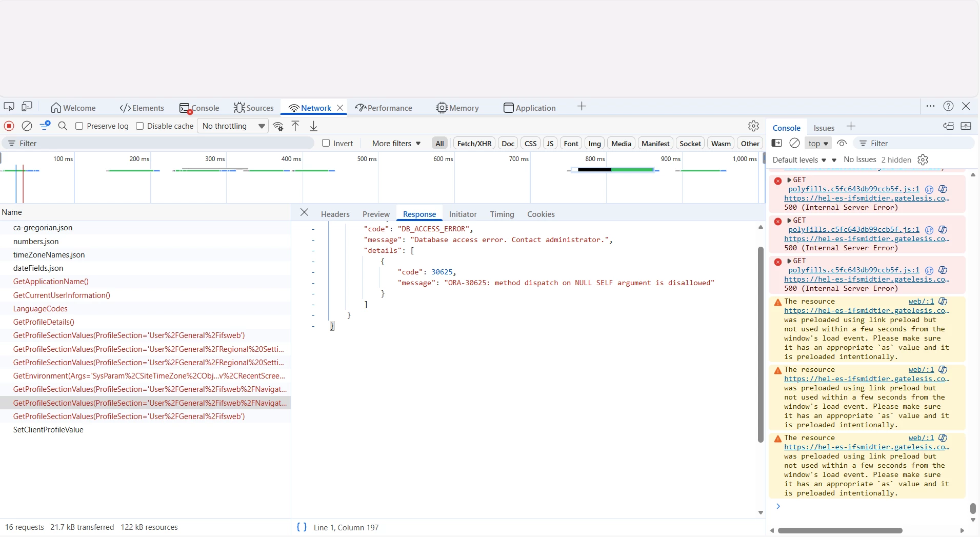Switch to the Headers tab
Image resolution: width=980 pixels, height=537 pixels.
pyautogui.click(x=335, y=214)
